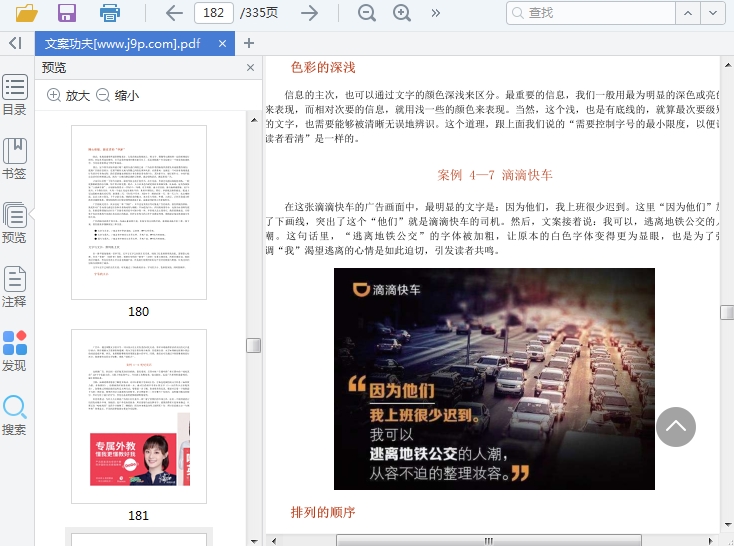The width and height of the screenshot is (734, 546).
Task: Click the document vertical scrollbar handle
Action: (x=727, y=312)
